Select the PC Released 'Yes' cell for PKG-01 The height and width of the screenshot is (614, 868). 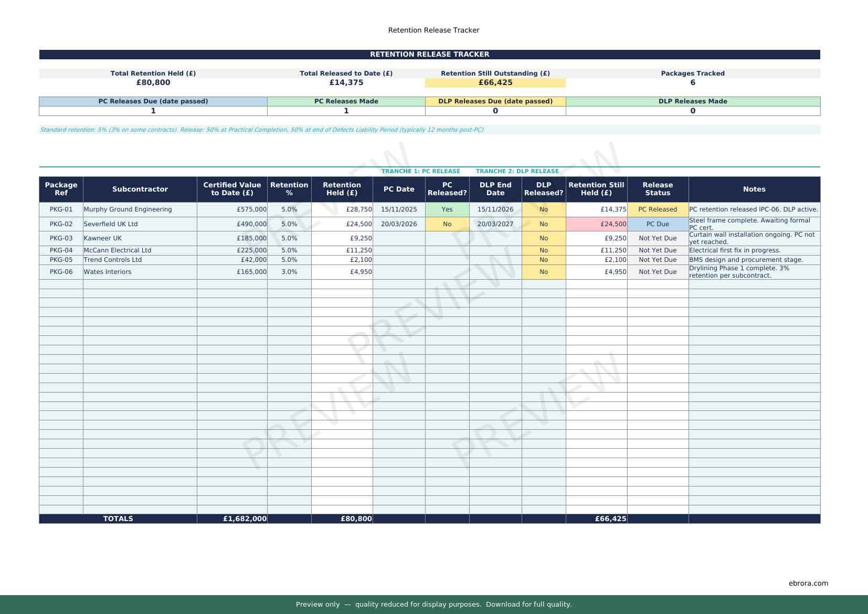[447, 209]
